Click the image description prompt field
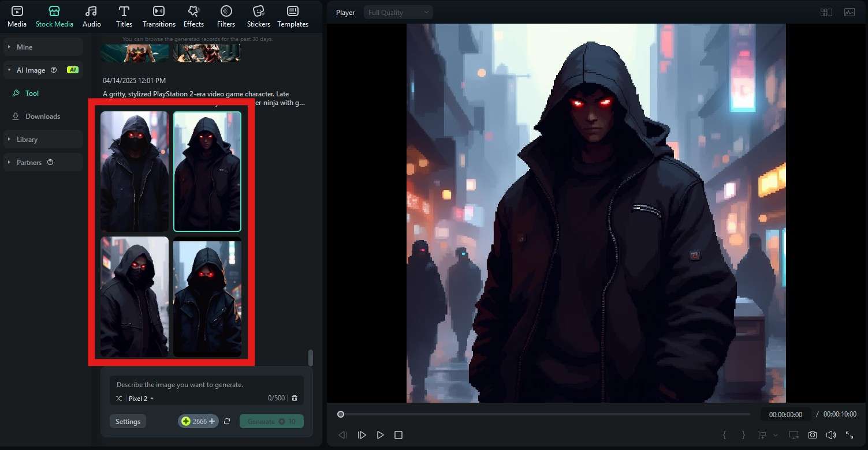The height and width of the screenshot is (450, 868). 206,384
